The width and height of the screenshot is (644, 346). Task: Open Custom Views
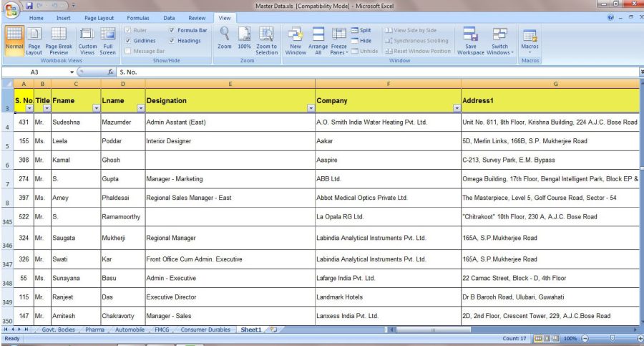pos(87,41)
